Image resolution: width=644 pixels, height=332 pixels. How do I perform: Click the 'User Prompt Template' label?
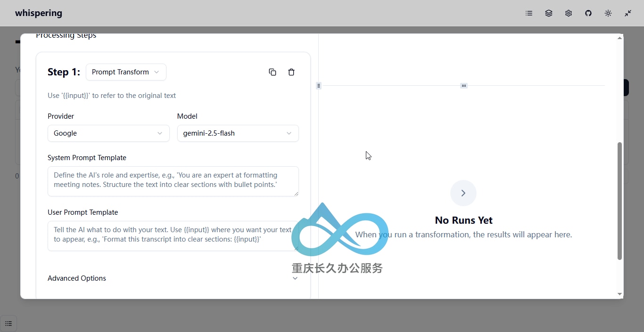(x=83, y=212)
